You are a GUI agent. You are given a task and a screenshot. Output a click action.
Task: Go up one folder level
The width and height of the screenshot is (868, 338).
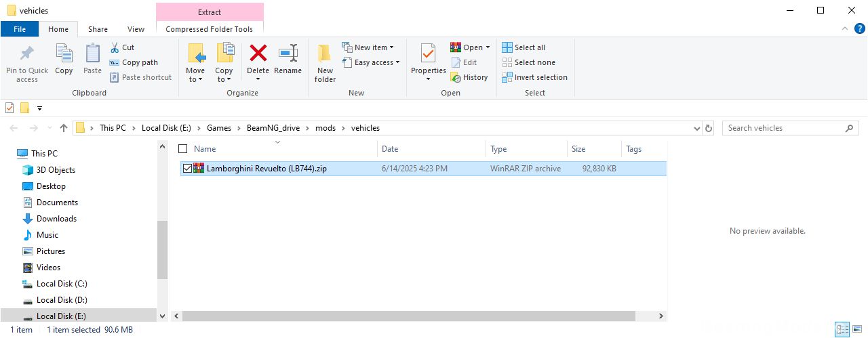click(64, 128)
